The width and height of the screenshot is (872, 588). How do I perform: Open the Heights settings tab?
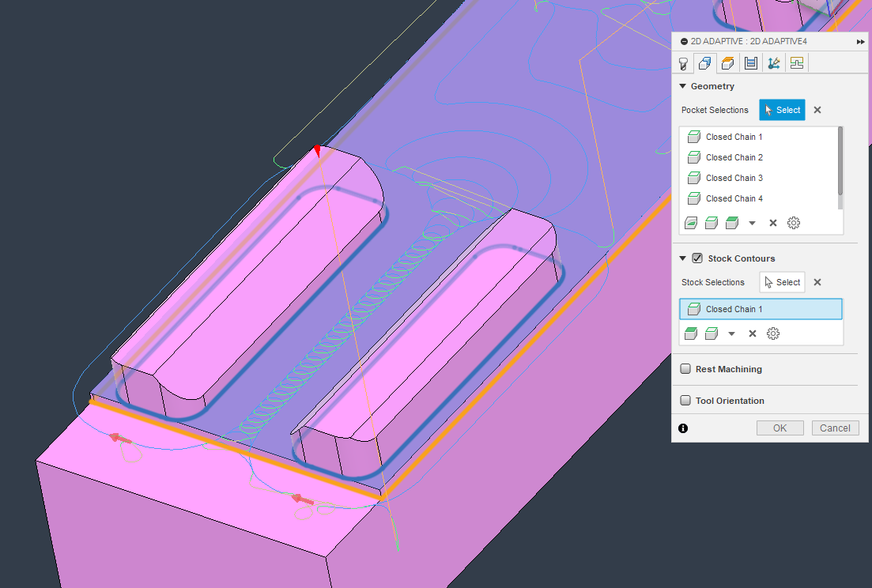coord(727,63)
